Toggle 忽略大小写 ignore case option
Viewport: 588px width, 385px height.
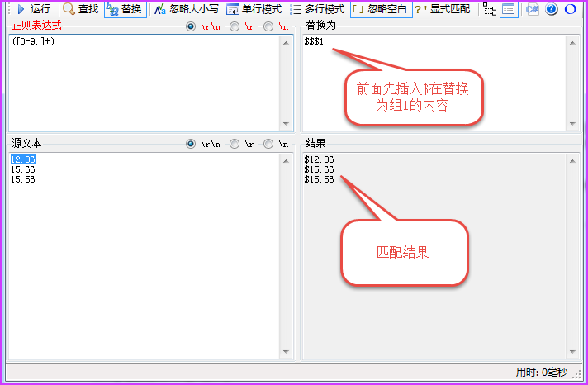tap(187, 9)
